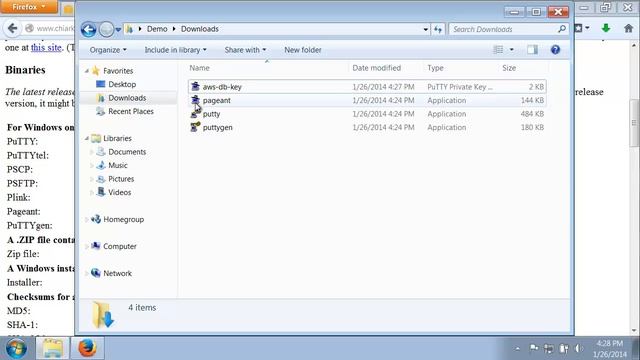640x360 pixels.
Task: Open Desktop in Favorites
Action: [x=122, y=84]
